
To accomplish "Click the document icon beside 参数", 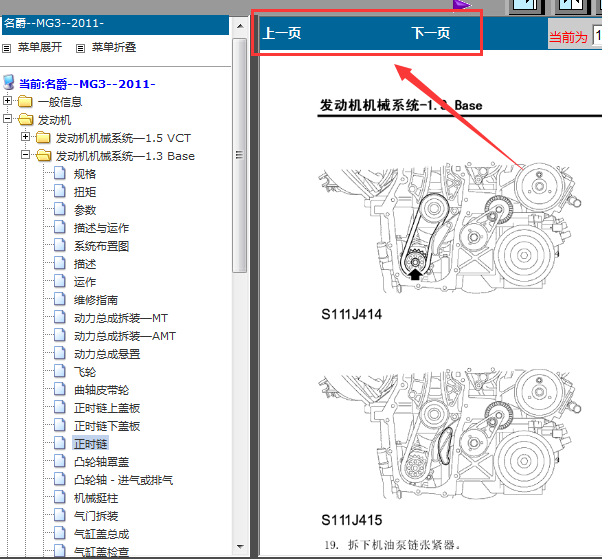I will [x=60, y=209].
